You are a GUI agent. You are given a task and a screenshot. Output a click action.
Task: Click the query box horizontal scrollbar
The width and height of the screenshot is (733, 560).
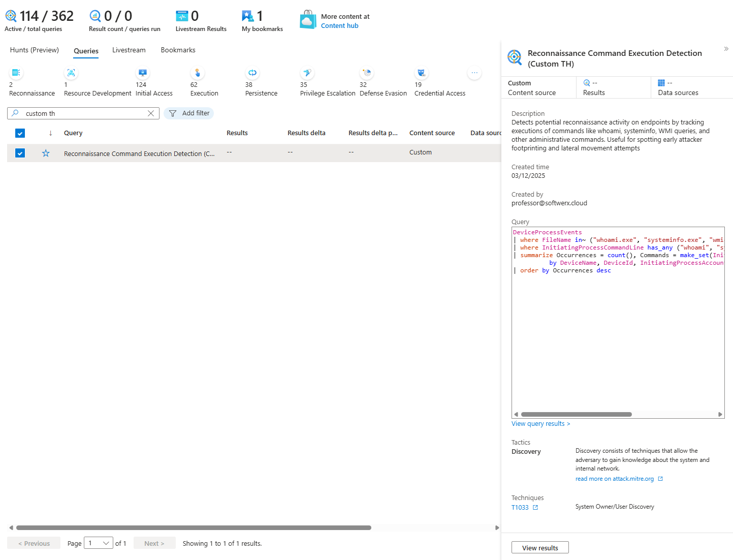(x=577, y=414)
